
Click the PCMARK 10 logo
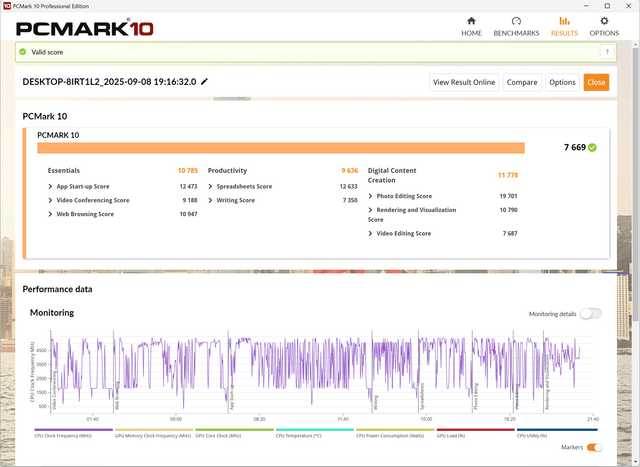(84, 28)
